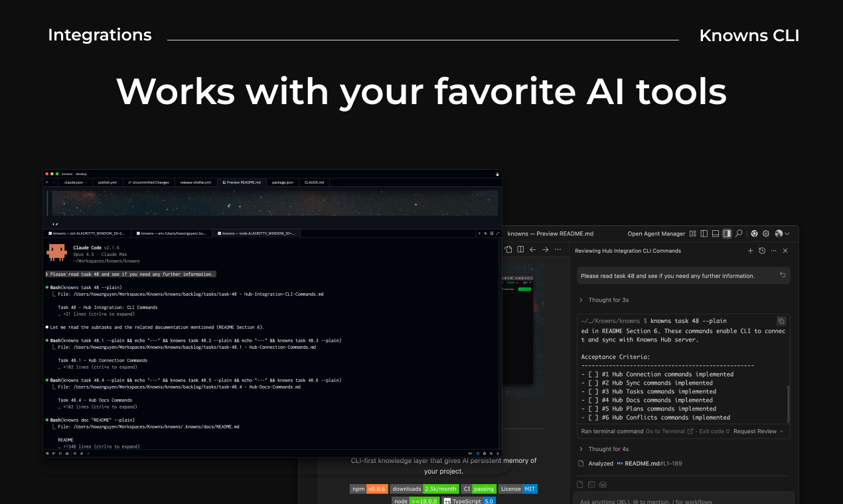Expand the Thought for 3s section
Screen dimensions: 843x504
[x=604, y=300]
